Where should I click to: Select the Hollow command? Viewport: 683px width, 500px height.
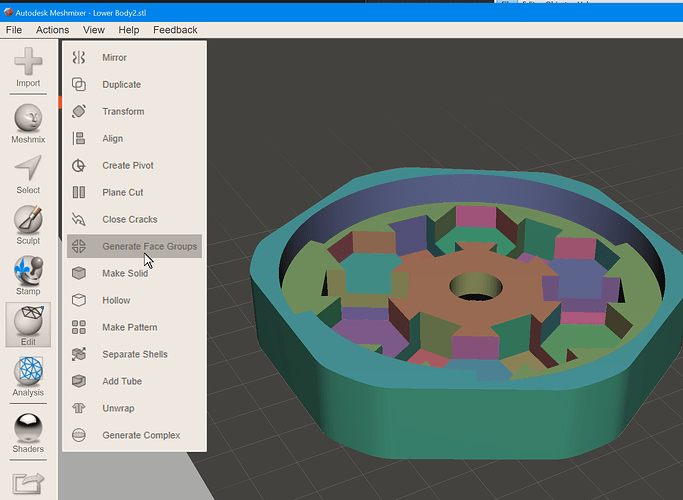134,300
